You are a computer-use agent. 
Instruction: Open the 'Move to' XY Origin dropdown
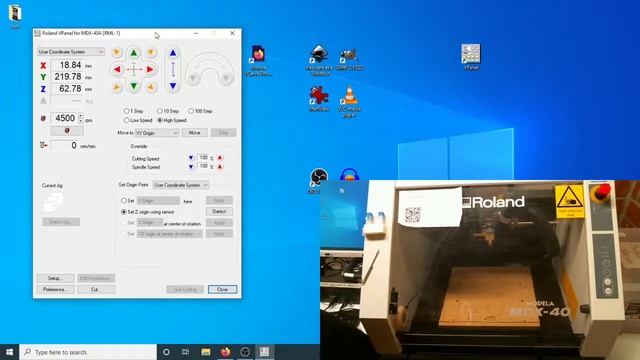[x=157, y=133]
